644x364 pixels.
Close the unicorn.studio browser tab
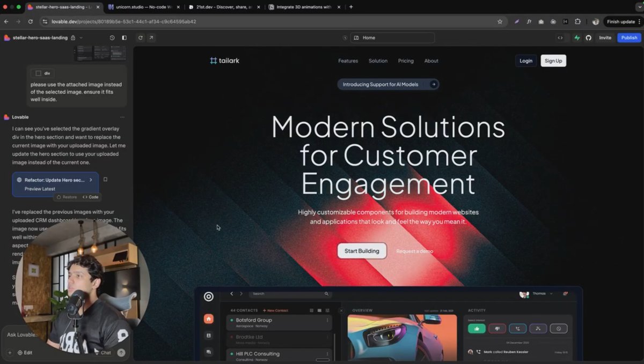pyautogui.click(x=178, y=7)
